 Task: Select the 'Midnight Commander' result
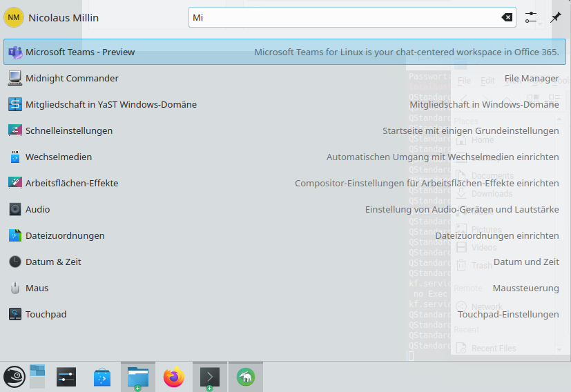(x=284, y=78)
